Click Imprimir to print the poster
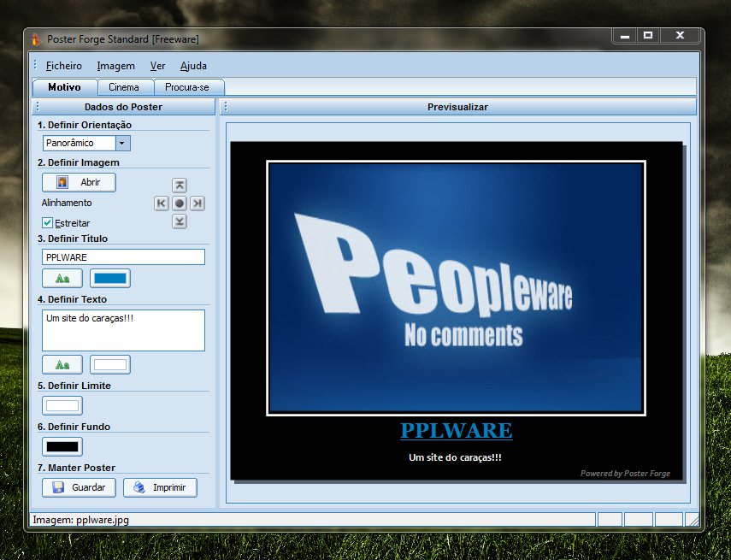Viewport: 731px width, 560px height. 160,487
